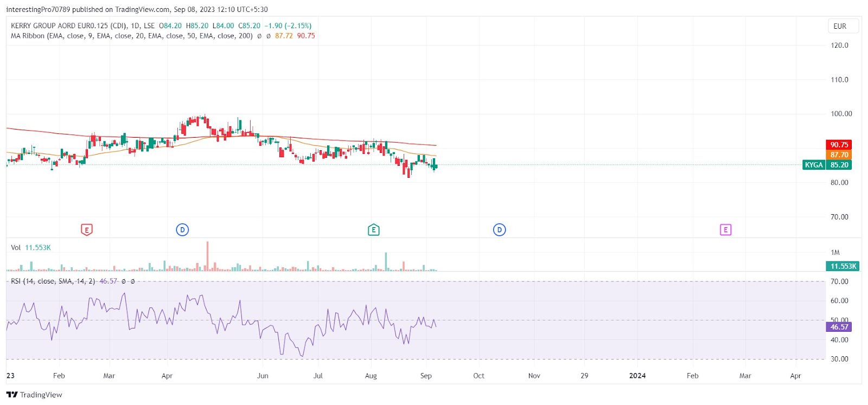
Task: Click the tallest red volume bar in April
Action: point(207,256)
